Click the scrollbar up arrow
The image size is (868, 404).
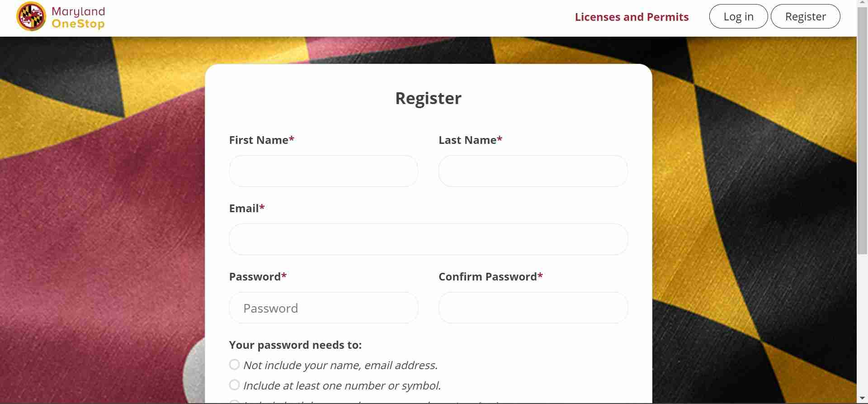point(862,4)
